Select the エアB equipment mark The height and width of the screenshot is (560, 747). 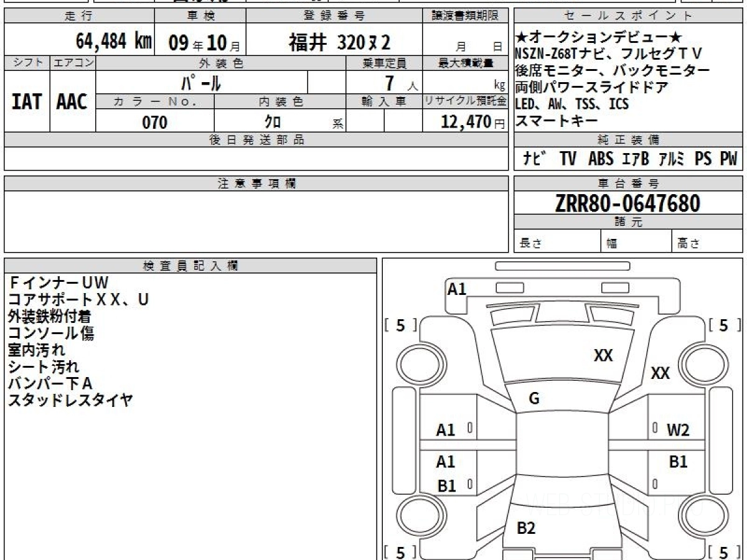[x=635, y=159]
